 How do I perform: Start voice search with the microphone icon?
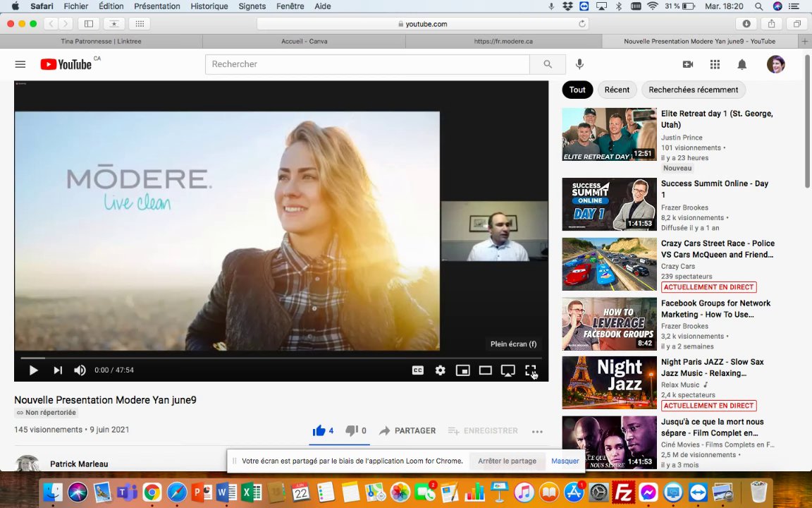pyautogui.click(x=579, y=64)
